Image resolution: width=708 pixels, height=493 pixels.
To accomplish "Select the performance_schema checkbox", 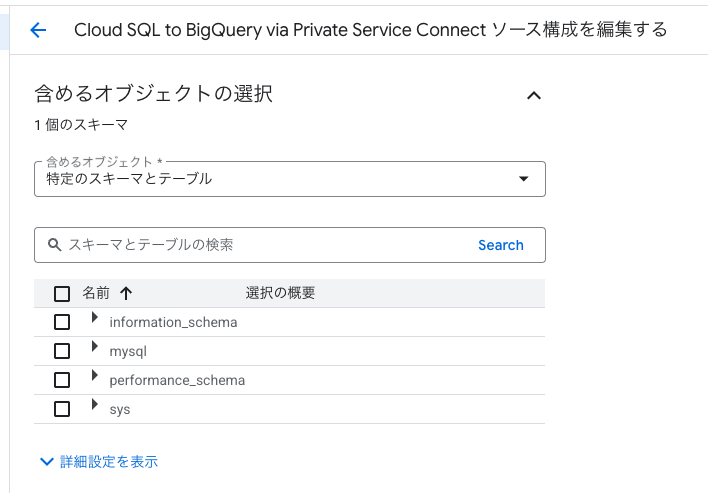I will (62, 380).
